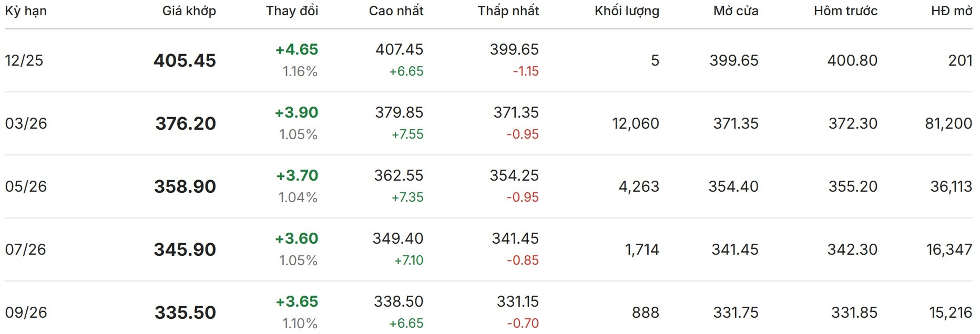Select the Hôm trước column header
This screenshot has height=334, width=980.
[845, 11]
